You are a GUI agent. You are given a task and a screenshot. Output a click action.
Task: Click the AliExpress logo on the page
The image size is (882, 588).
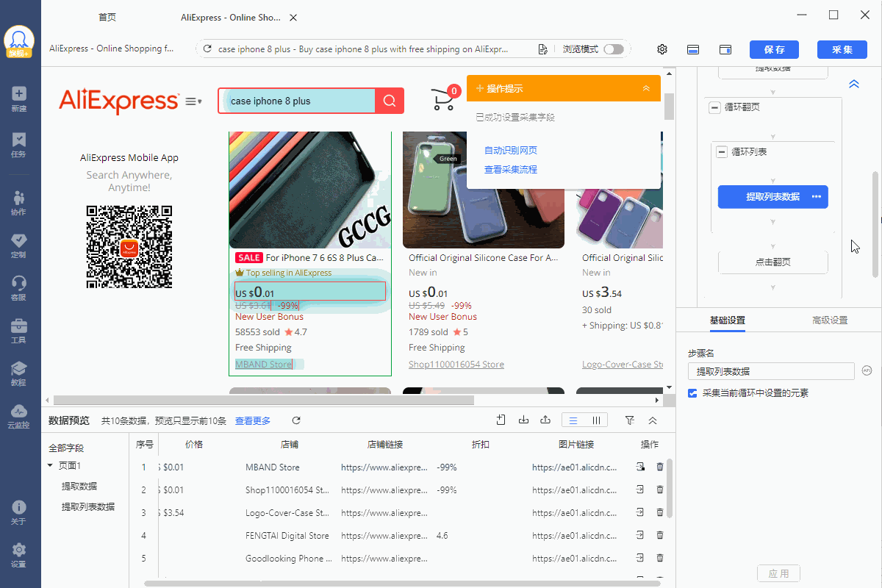[119, 101]
